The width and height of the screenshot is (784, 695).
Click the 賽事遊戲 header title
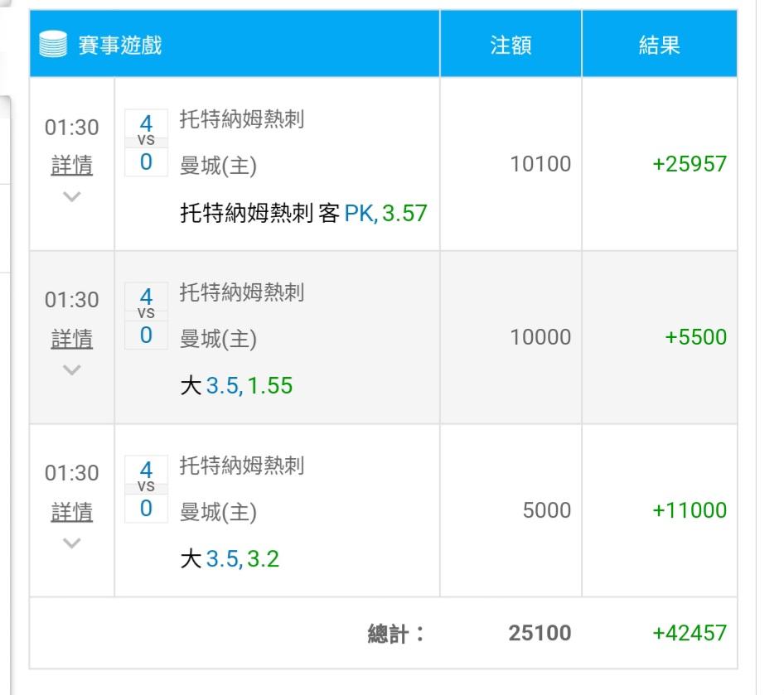pos(120,45)
